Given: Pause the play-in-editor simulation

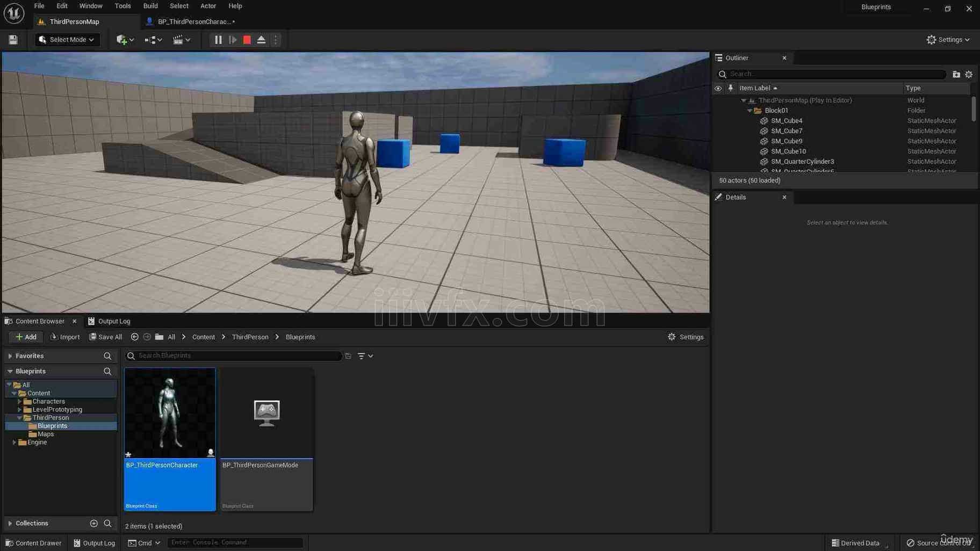Looking at the screenshot, I should (218, 40).
